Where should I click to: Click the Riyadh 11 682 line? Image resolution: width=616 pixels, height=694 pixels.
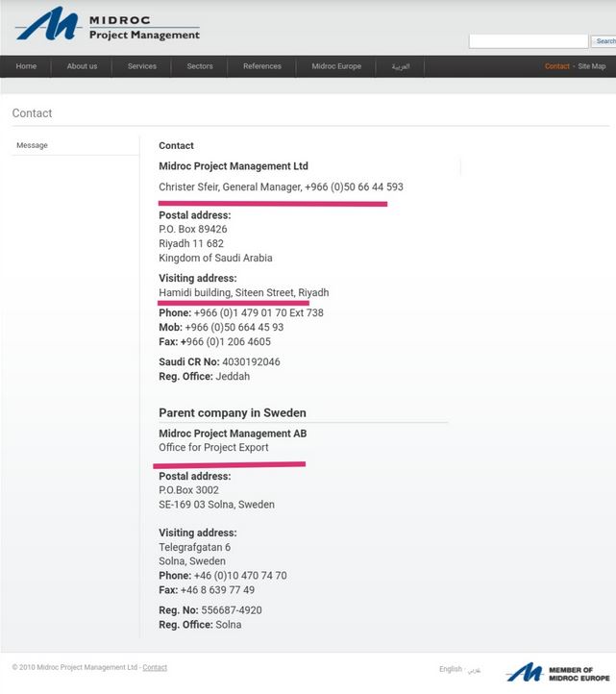pyautogui.click(x=191, y=243)
